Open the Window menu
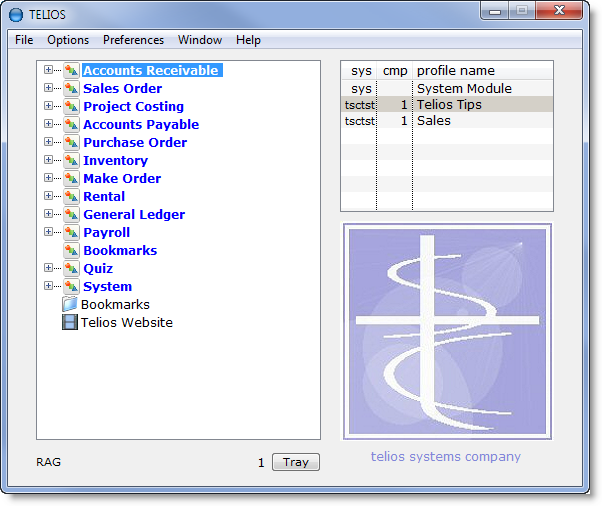This screenshot has width=602, height=506. coord(200,40)
